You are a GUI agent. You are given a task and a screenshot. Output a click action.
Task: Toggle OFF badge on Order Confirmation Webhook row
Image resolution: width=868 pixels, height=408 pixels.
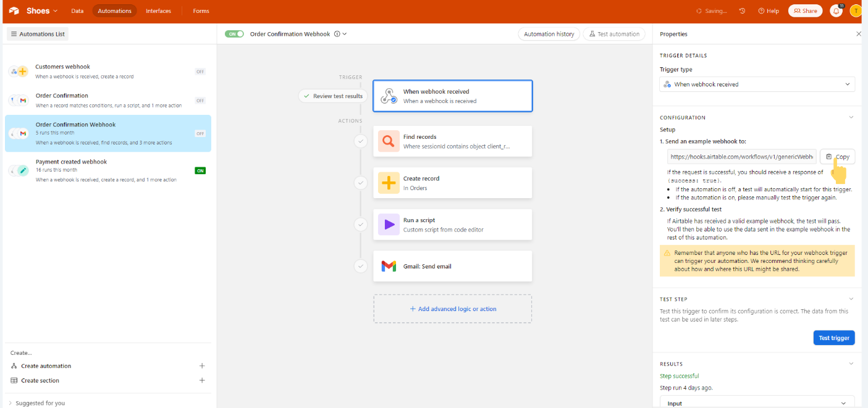(200, 133)
